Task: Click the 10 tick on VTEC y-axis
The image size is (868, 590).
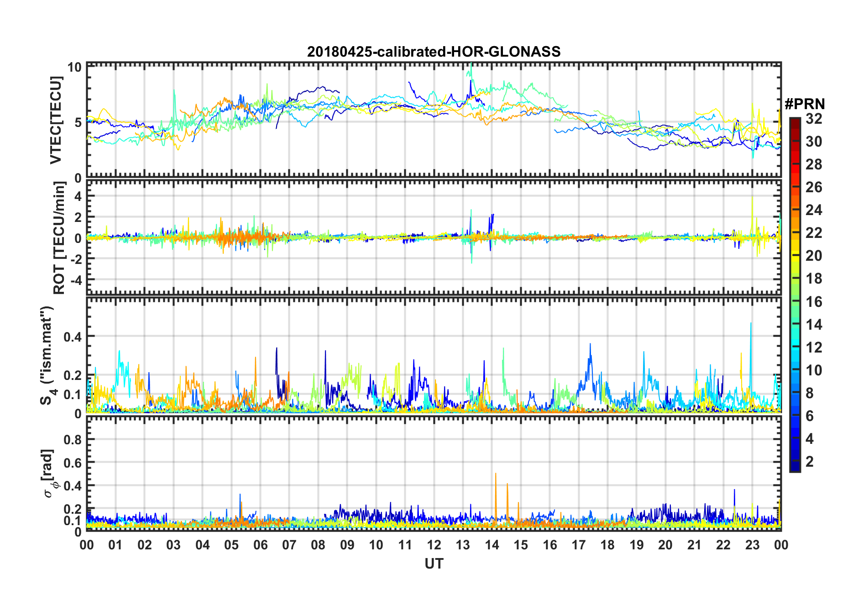Action: click(74, 67)
